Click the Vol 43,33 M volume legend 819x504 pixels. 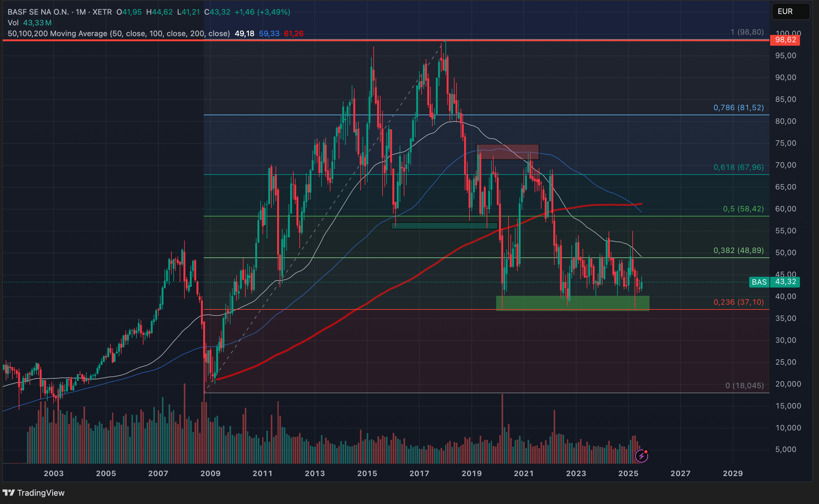30,23
